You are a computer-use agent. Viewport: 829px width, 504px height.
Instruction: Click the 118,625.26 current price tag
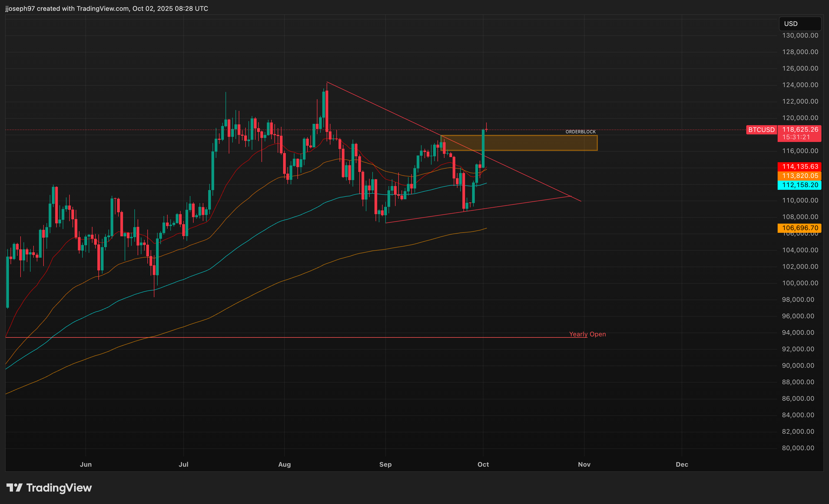click(800, 130)
